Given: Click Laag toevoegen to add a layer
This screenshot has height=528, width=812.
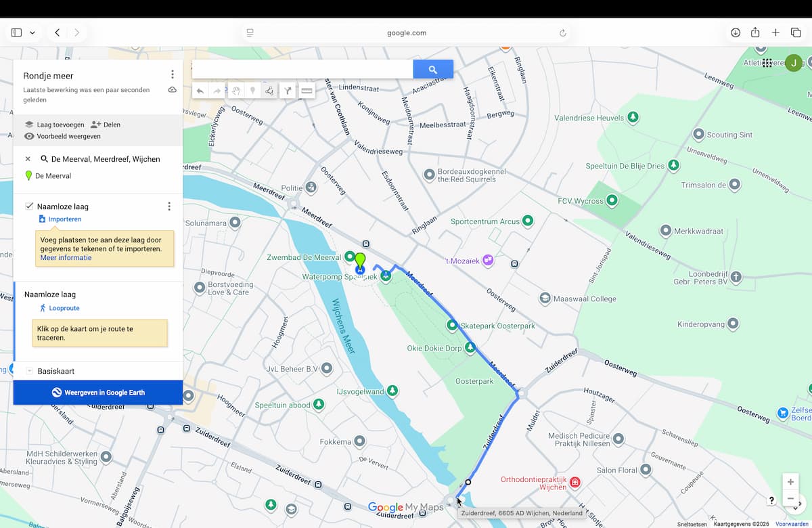Looking at the screenshot, I should (54, 125).
